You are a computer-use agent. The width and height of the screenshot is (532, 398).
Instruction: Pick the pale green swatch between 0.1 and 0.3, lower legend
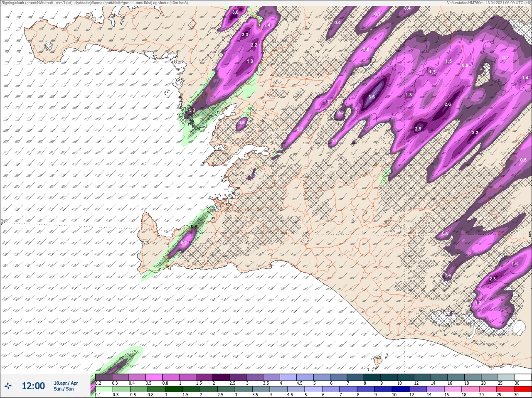point(104,389)
